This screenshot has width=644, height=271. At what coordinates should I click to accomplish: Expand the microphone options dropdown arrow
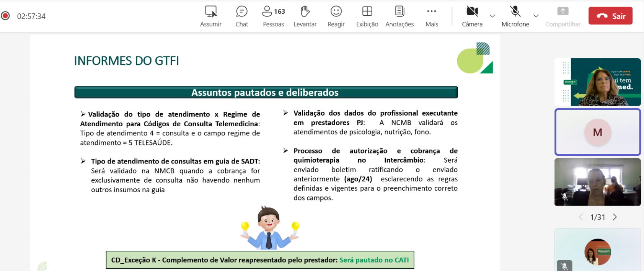536,16
